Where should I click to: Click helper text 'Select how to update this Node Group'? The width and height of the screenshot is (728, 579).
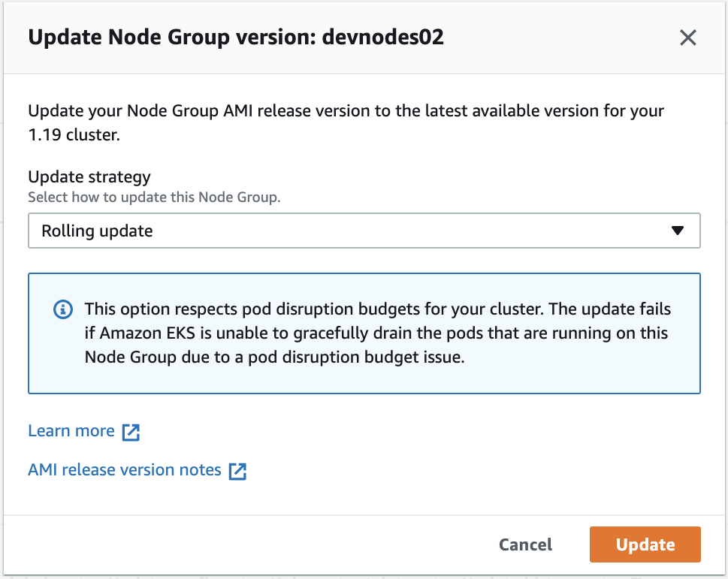(x=153, y=198)
